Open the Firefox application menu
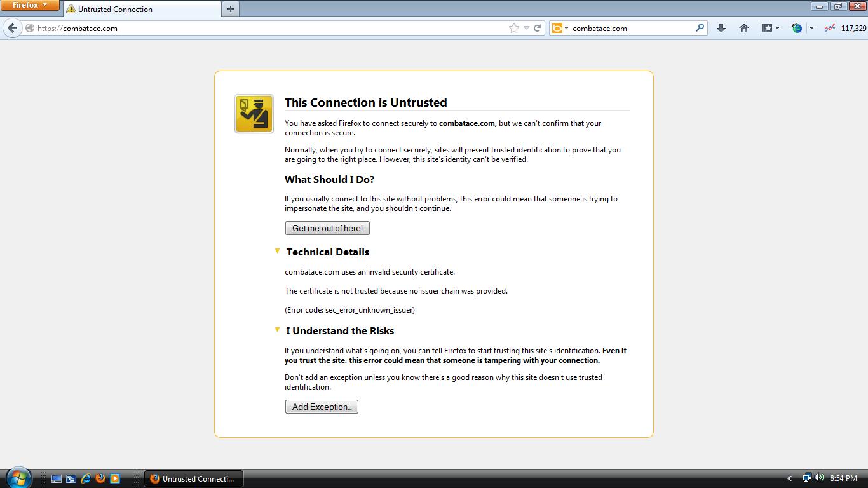Viewport: 868px width, 488px height. 30,5
